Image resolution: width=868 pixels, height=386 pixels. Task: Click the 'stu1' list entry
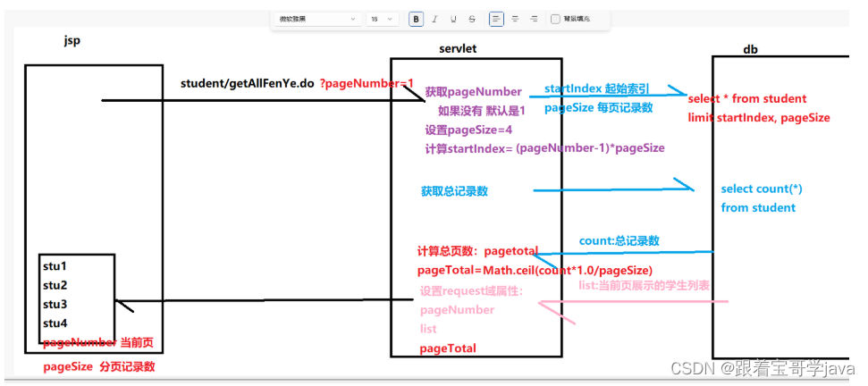(55, 266)
